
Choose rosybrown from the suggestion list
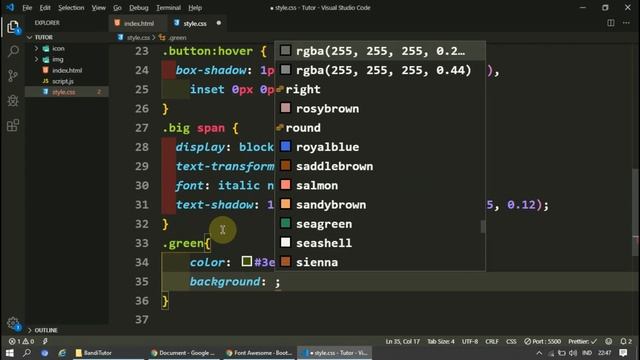tap(380, 109)
